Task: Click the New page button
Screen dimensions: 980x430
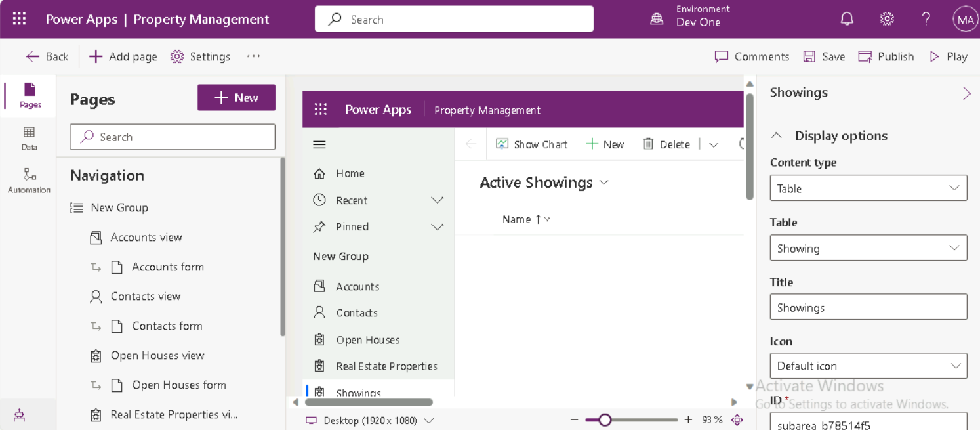Action: click(236, 98)
